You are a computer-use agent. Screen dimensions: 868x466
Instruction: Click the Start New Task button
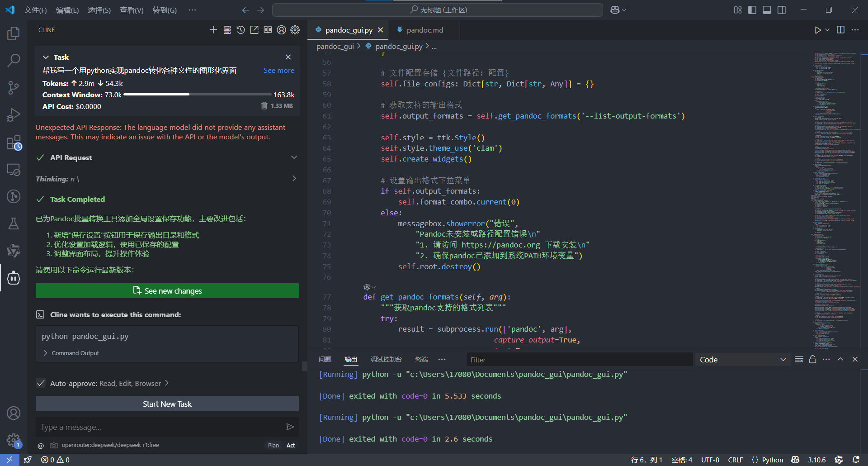pos(167,404)
